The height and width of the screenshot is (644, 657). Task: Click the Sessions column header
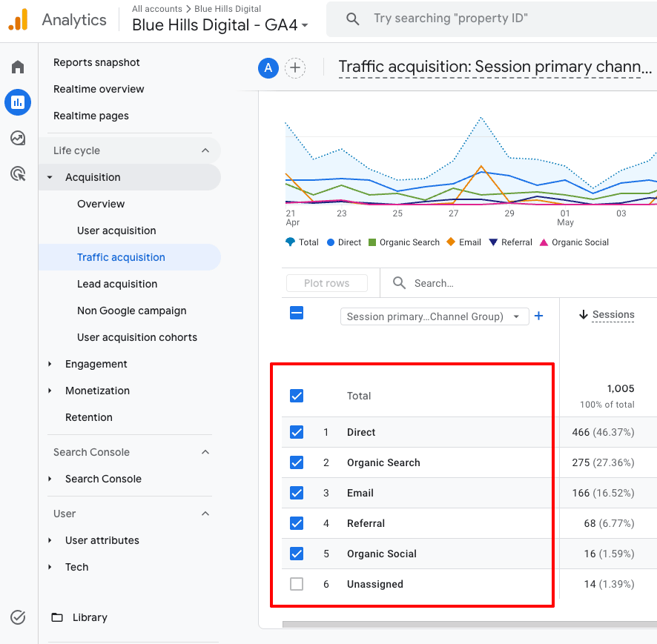613,314
